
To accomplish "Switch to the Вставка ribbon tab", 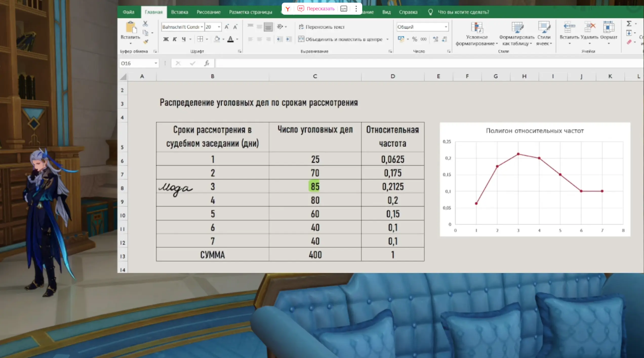I will coord(179,12).
